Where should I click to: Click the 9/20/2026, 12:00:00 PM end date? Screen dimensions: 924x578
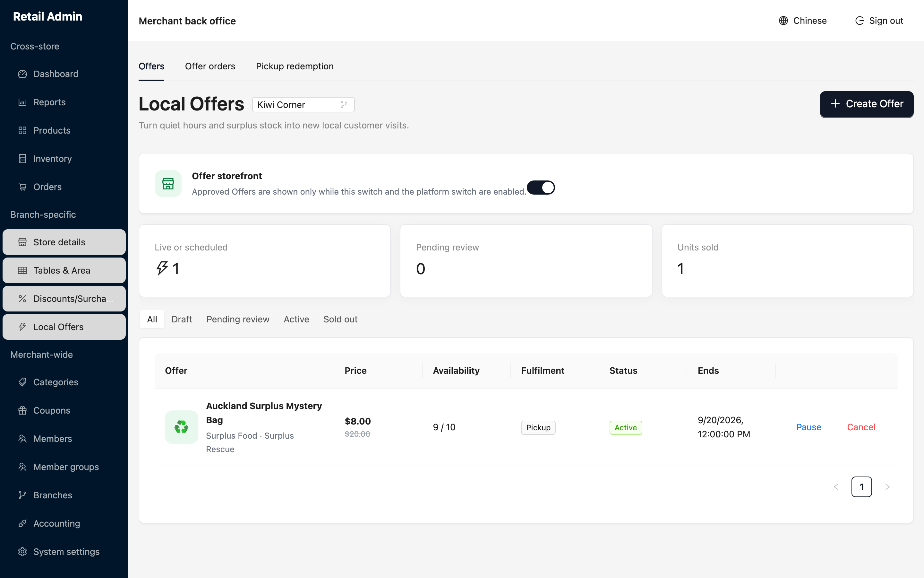tap(723, 427)
